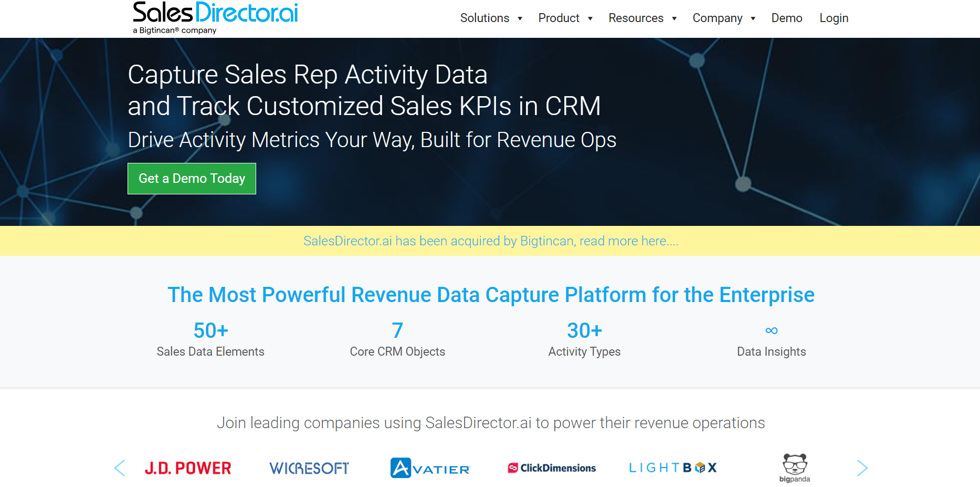The image size is (980, 487).
Task: Click the 30+ Activity Types statistic
Action: [584, 339]
